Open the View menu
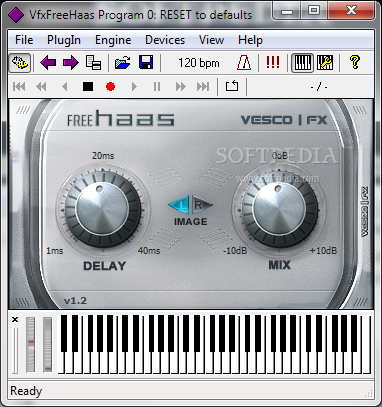This screenshot has width=382, height=407. click(x=211, y=40)
